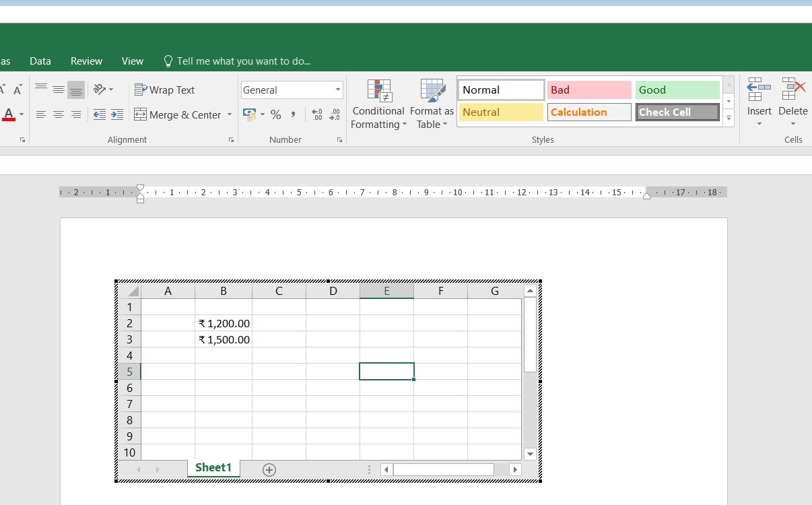
Task: Click Tell me what you want to do
Action: [237, 61]
